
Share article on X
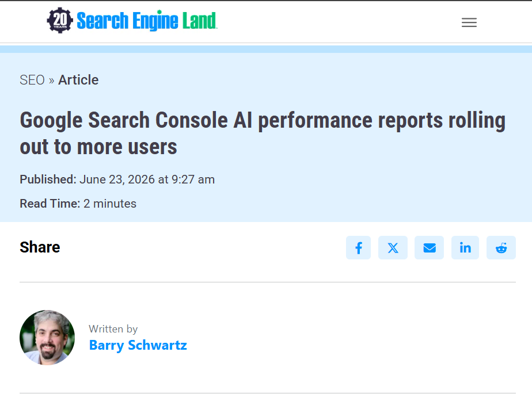(393, 247)
